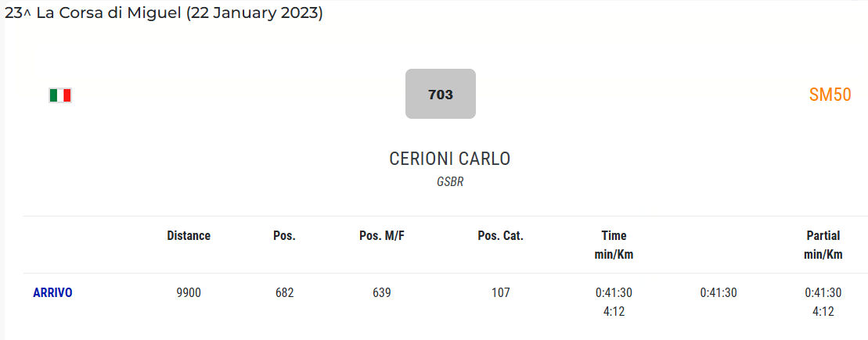Click the Time min/Km column header
The height and width of the screenshot is (340, 868).
point(614,245)
